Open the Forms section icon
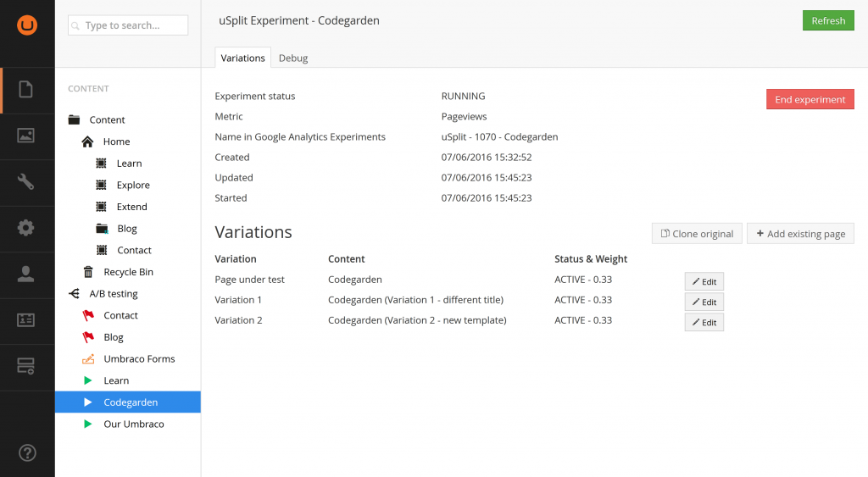This screenshot has height=477, width=868. [27, 366]
